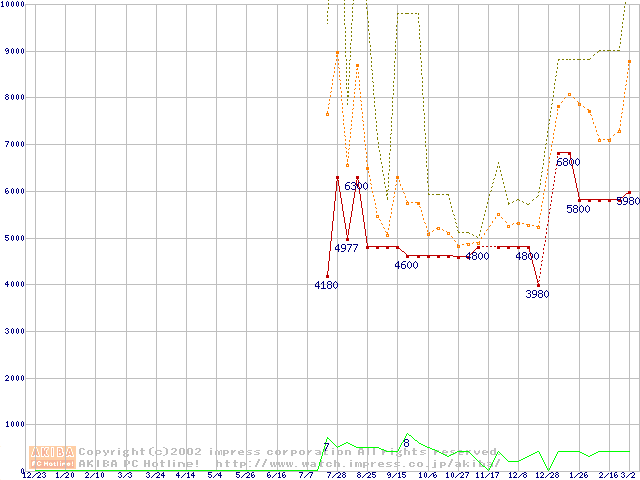Click the AKIBA PC Hotline logo

tap(53, 457)
